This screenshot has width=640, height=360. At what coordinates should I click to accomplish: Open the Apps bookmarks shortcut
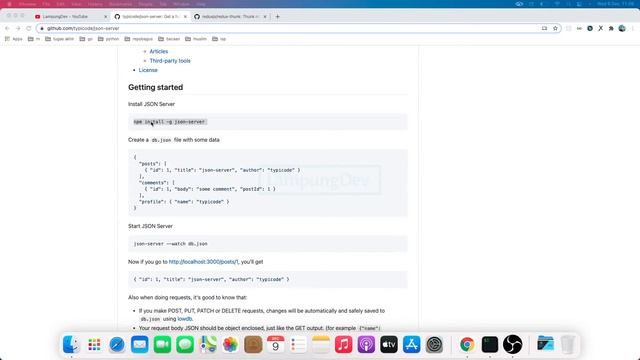pos(13,39)
